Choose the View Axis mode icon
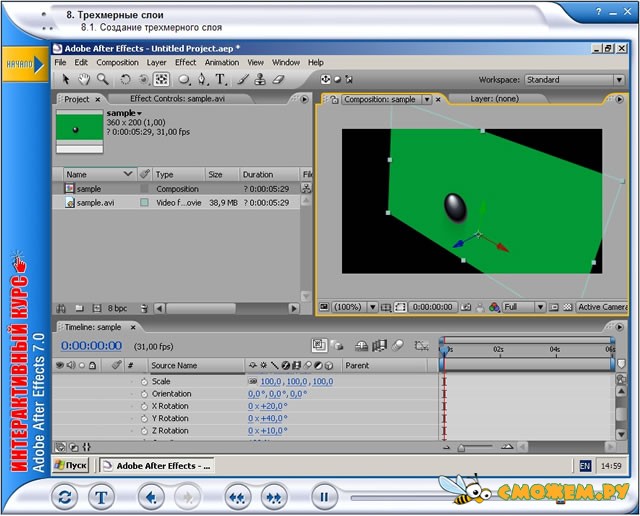 pos(349,80)
